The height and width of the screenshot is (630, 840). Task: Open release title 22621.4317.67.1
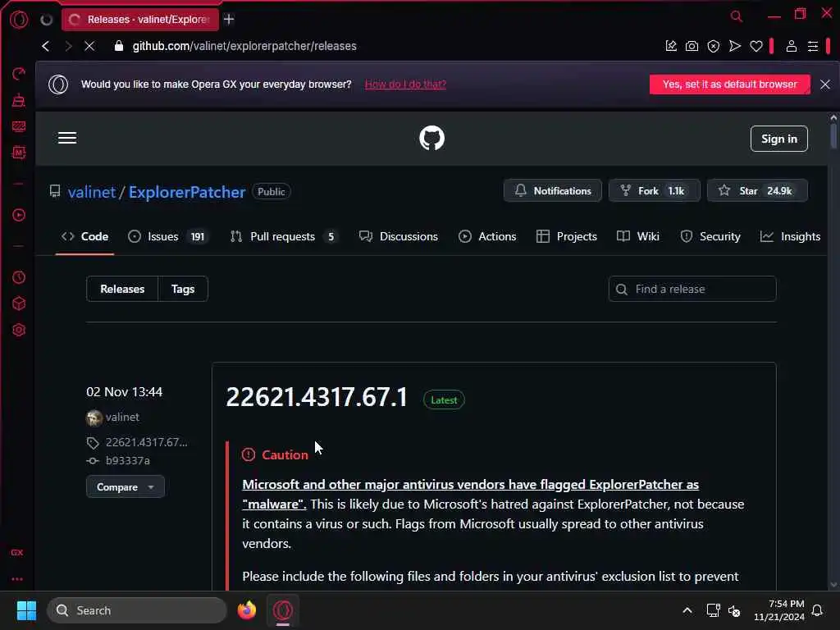317,397
